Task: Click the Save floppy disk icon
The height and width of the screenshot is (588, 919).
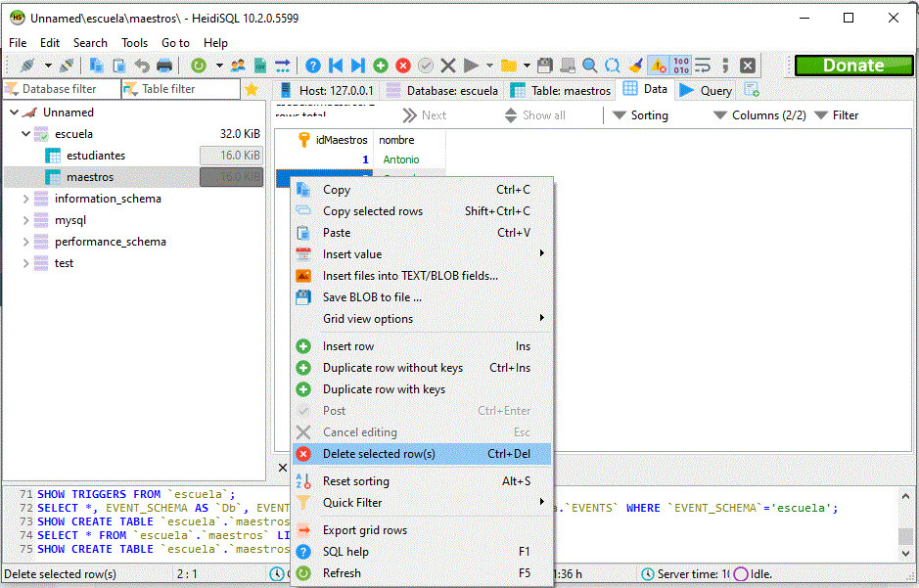Action: 544,66
